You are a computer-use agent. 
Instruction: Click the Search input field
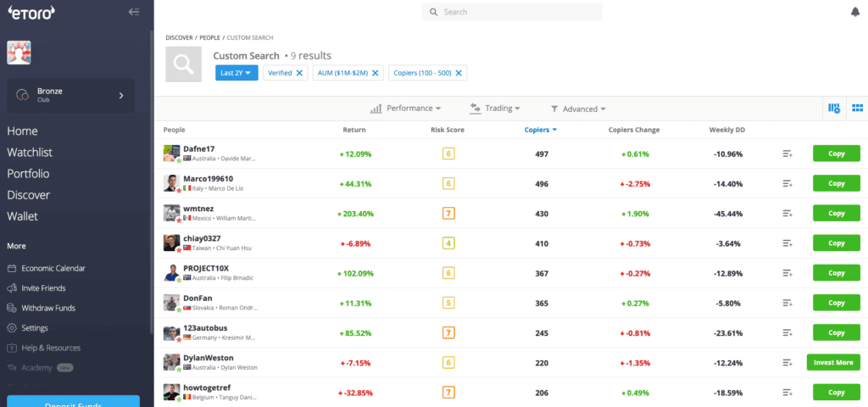pos(517,12)
